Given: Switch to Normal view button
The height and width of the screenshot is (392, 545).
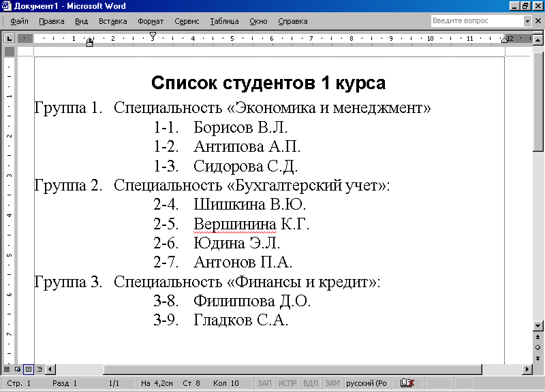Looking at the screenshot, I should coord(7,369).
